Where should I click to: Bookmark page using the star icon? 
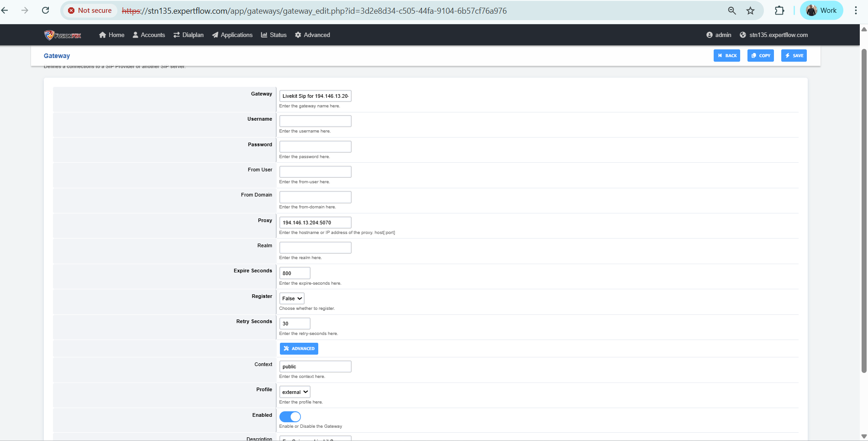coord(750,11)
